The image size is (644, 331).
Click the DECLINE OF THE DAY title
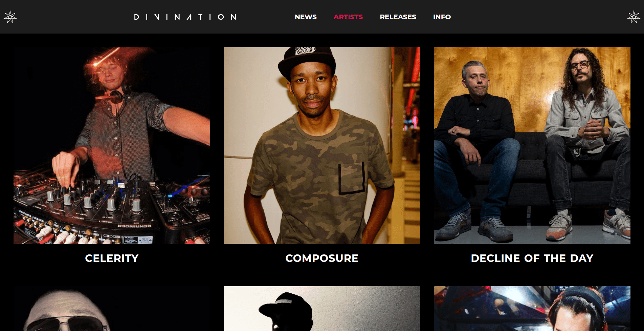pos(532,258)
